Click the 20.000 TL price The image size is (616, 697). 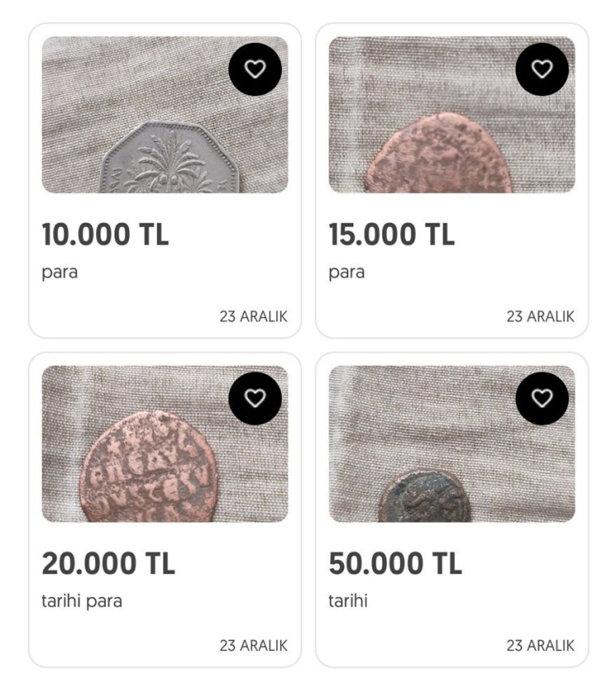[108, 563]
